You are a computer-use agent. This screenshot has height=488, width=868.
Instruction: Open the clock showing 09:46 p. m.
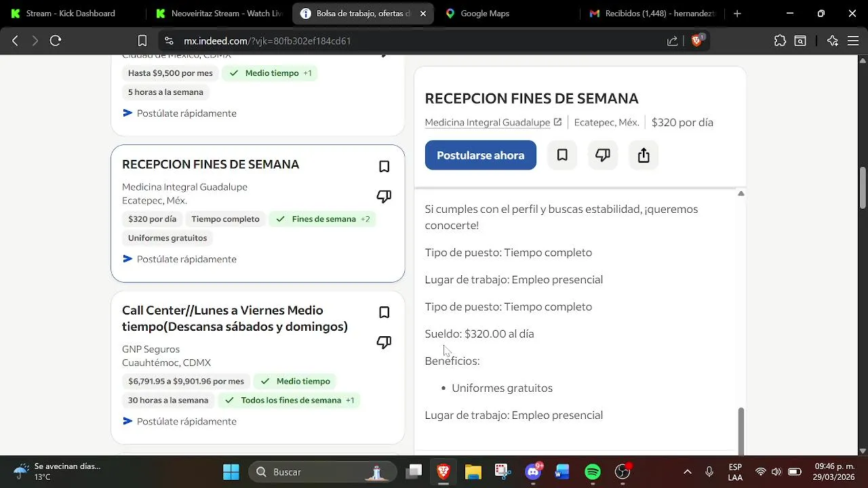pyautogui.click(x=835, y=472)
